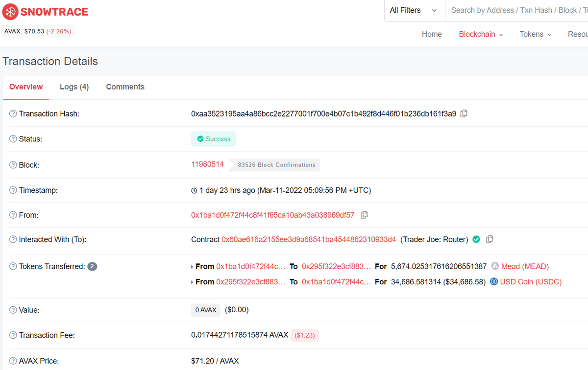
Task: Open recipient 0x1ba1d0f472f44c… in USDC transfer row
Action: [x=336, y=282]
